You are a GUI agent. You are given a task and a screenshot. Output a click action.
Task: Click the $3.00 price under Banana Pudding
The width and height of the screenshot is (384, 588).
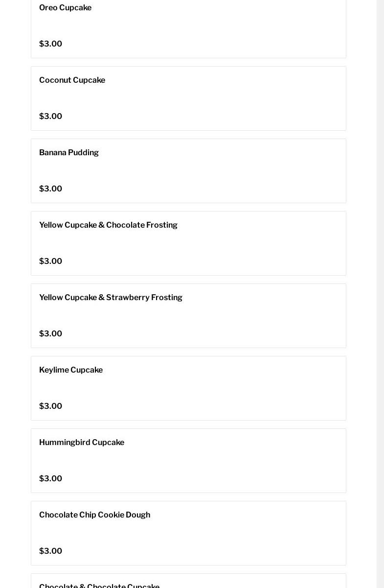click(50, 188)
